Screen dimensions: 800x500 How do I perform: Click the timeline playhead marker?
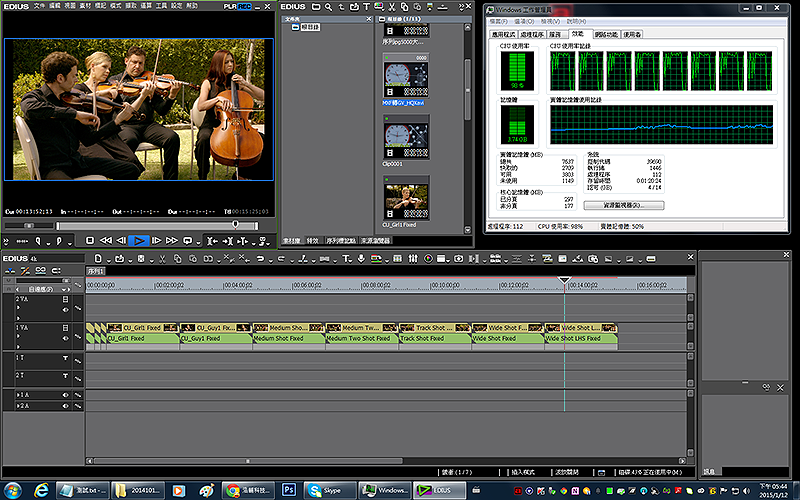click(x=564, y=280)
